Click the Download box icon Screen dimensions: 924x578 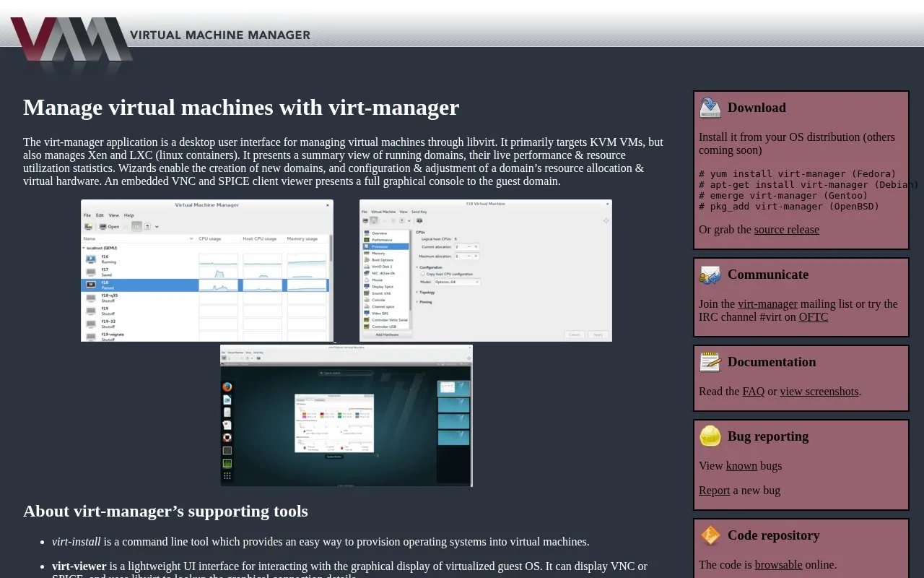pos(710,108)
